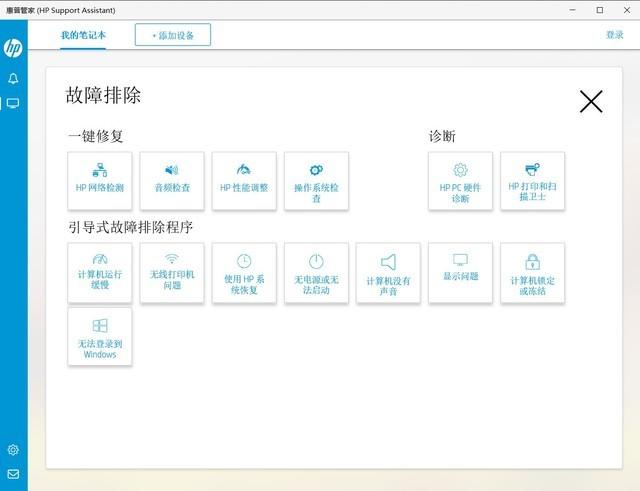Open settings gear in sidebar
Screen dimensions: 640x491
coord(13,450)
